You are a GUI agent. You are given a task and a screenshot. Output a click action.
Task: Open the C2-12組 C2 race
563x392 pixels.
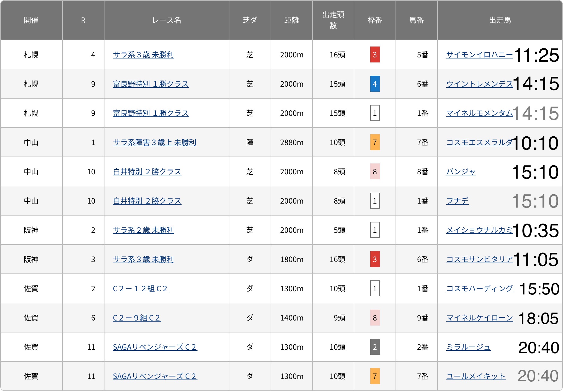point(141,289)
